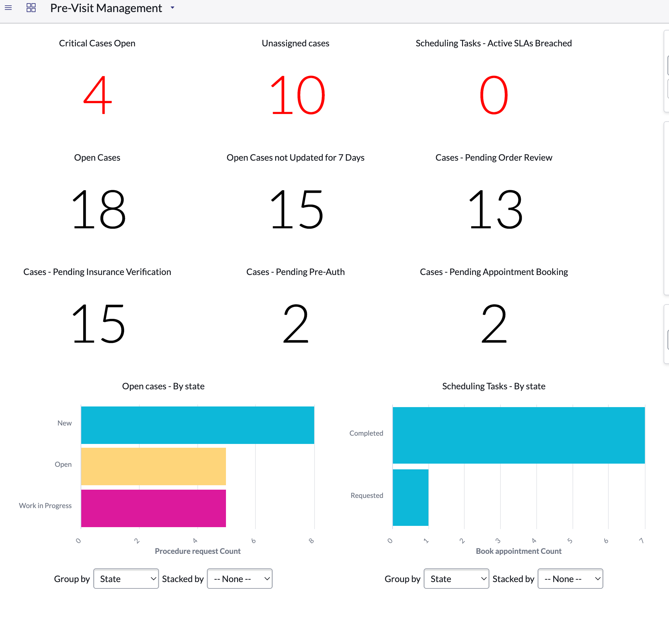669x644 pixels.
Task: Open the dashboard grid overview icon
Action: pos(31,8)
